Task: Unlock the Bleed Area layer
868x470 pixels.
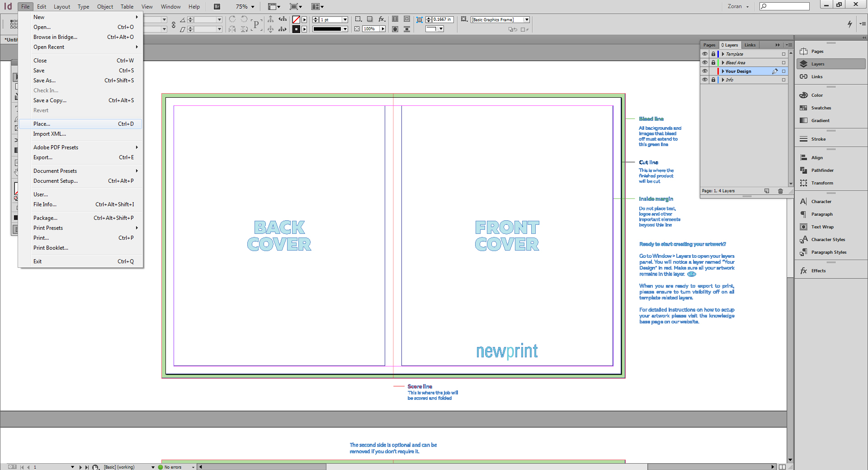Action: 713,62
